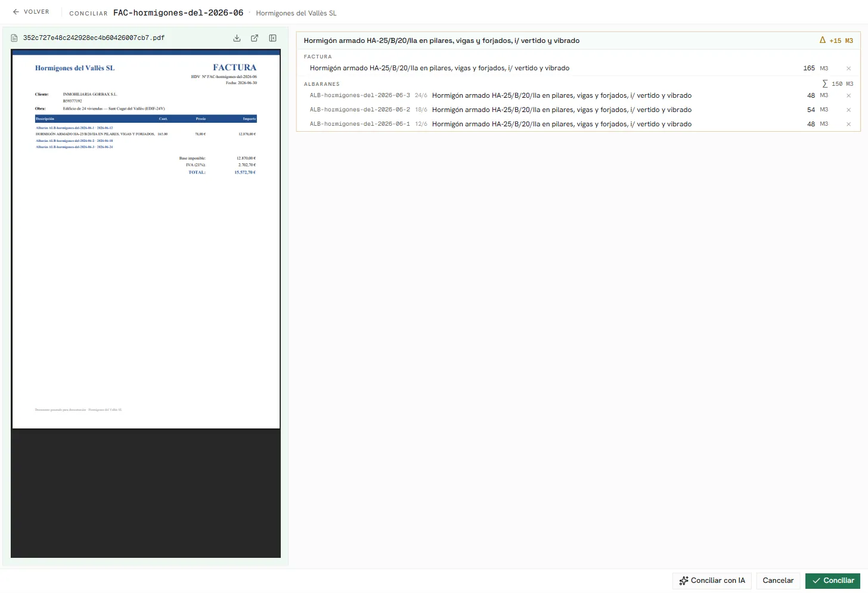This screenshot has height=593, width=868.
Task: Click the date 24/6
Action: [421, 95]
